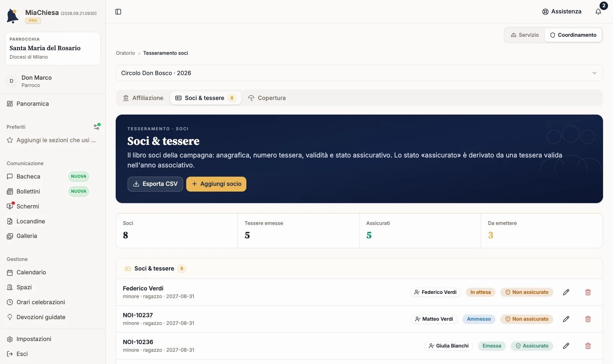Image resolution: width=613 pixels, height=364 pixels.
Task: Click Aggiungi socio button
Action: [x=216, y=184]
